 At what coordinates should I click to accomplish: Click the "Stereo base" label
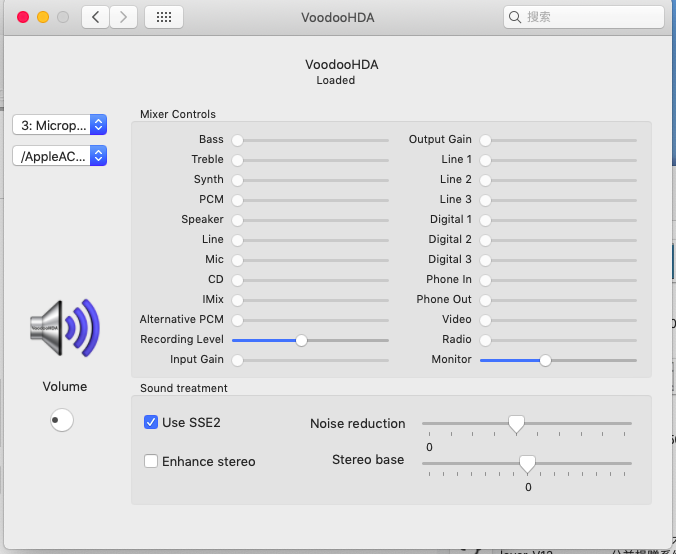point(368,460)
